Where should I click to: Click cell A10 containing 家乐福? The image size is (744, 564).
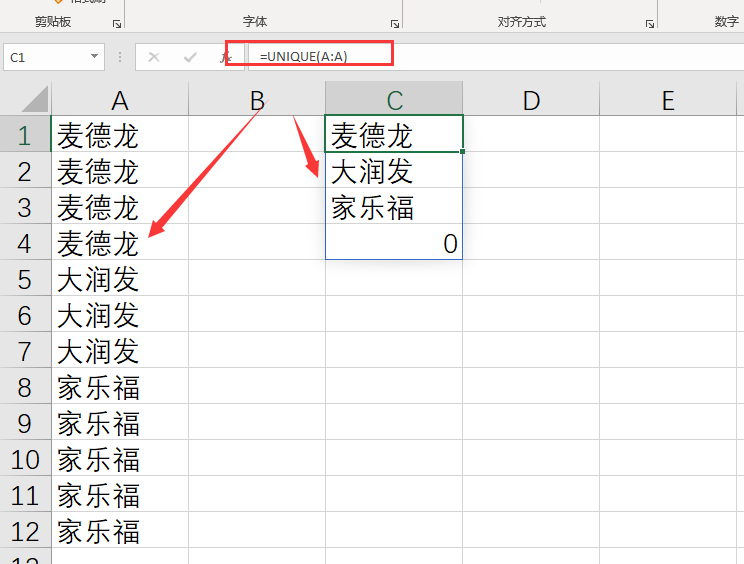(x=120, y=458)
